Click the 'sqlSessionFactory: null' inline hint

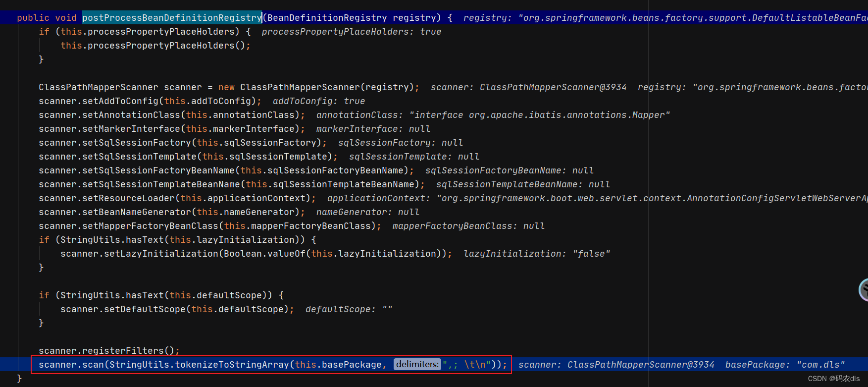(401, 143)
